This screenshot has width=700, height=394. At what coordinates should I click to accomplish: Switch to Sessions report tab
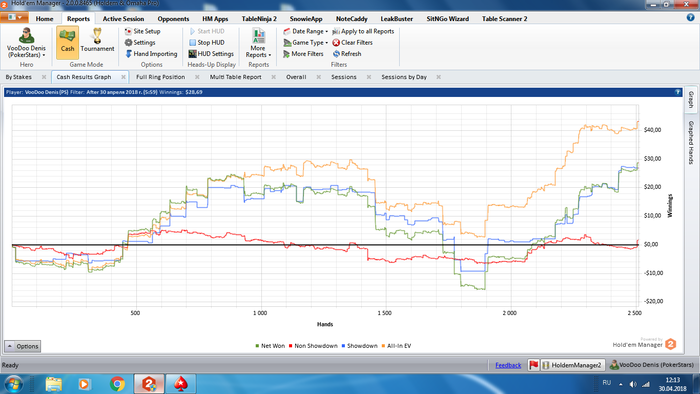point(344,77)
